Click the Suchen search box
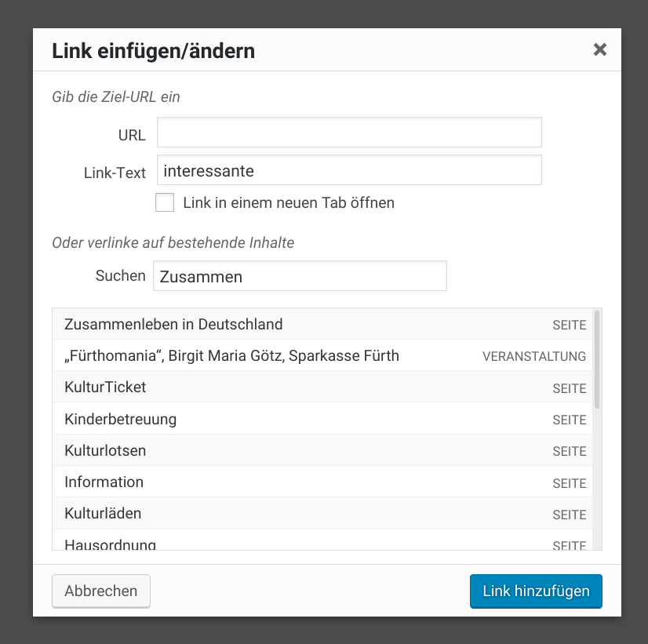The image size is (648, 644). (300, 275)
